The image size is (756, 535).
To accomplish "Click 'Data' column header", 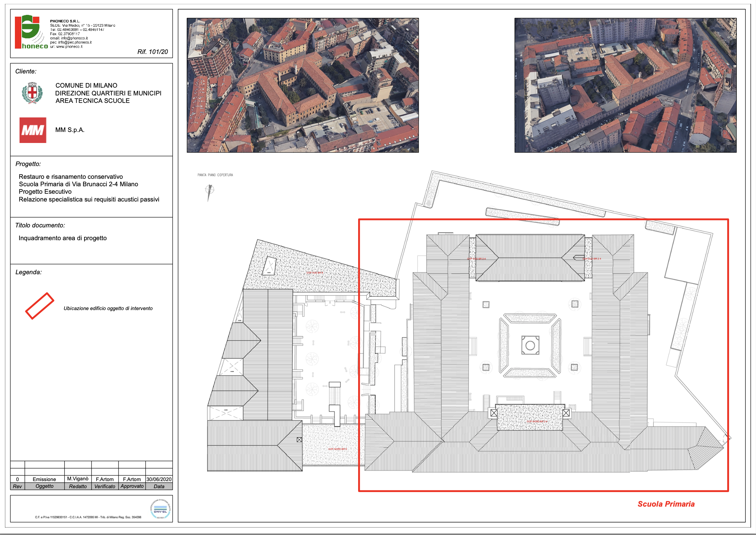I will 159,486.
